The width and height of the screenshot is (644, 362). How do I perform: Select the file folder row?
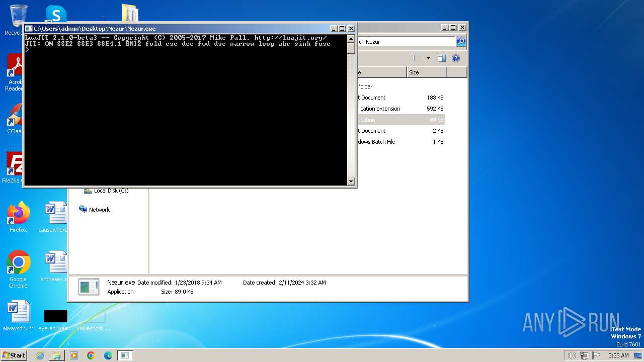coord(401,86)
